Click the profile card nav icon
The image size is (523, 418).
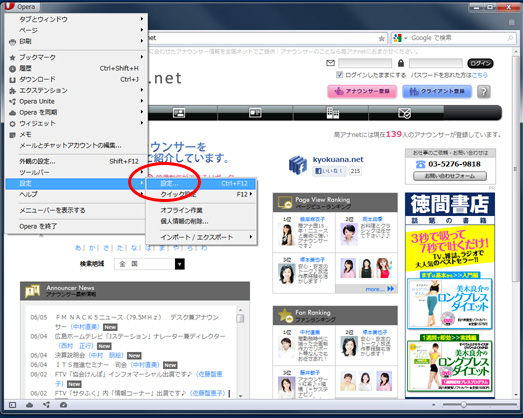tap(179, 113)
